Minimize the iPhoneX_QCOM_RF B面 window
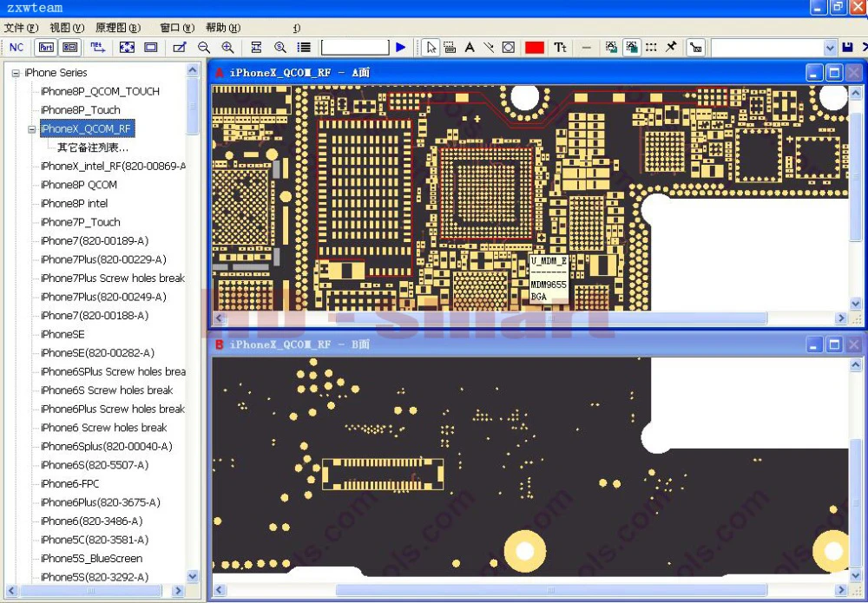868x603 pixels. pos(814,344)
